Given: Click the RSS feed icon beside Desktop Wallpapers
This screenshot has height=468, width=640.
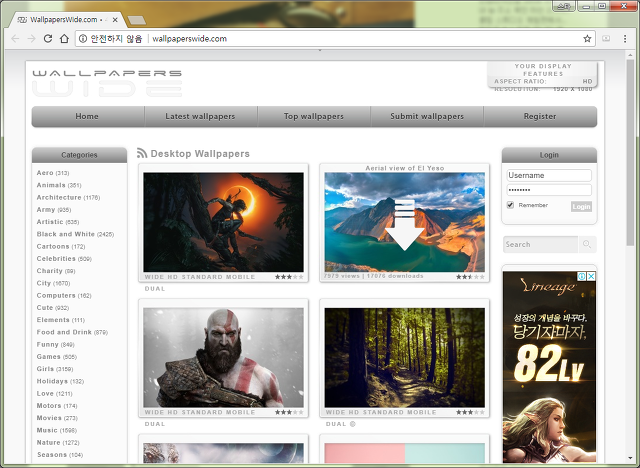Looking at the screenshot, I should coord(142,153).
